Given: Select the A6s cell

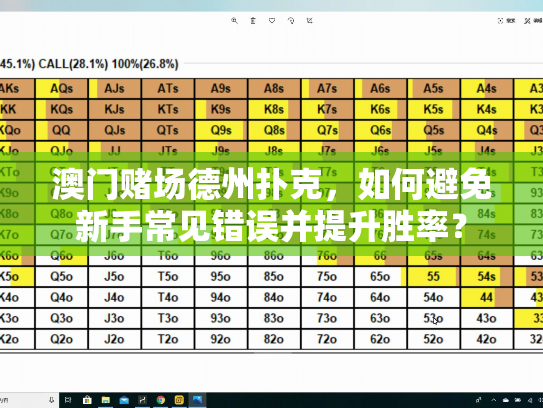Looking at the screenshot, I should (x=381, y=89).
